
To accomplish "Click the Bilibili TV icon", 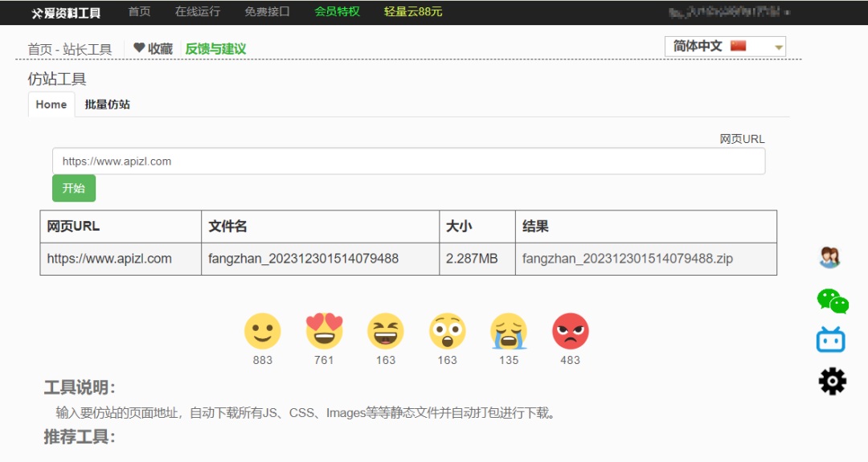I will 831,340.
